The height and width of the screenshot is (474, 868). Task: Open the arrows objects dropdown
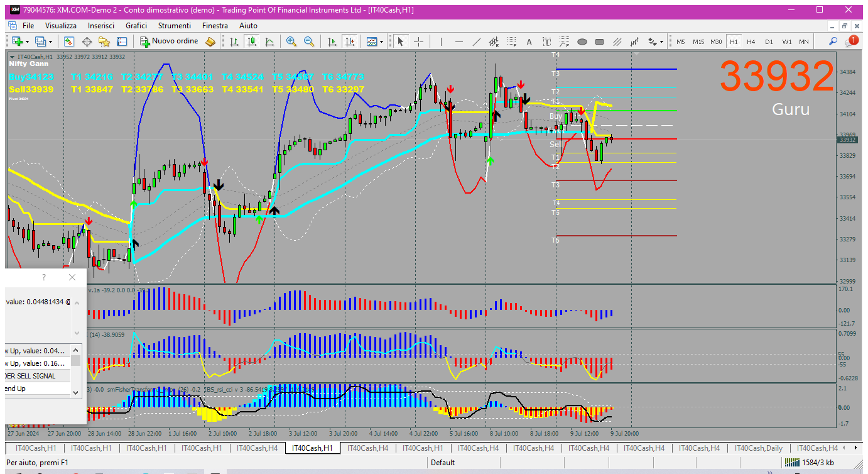pyautogui.click(x=655, y=41)
